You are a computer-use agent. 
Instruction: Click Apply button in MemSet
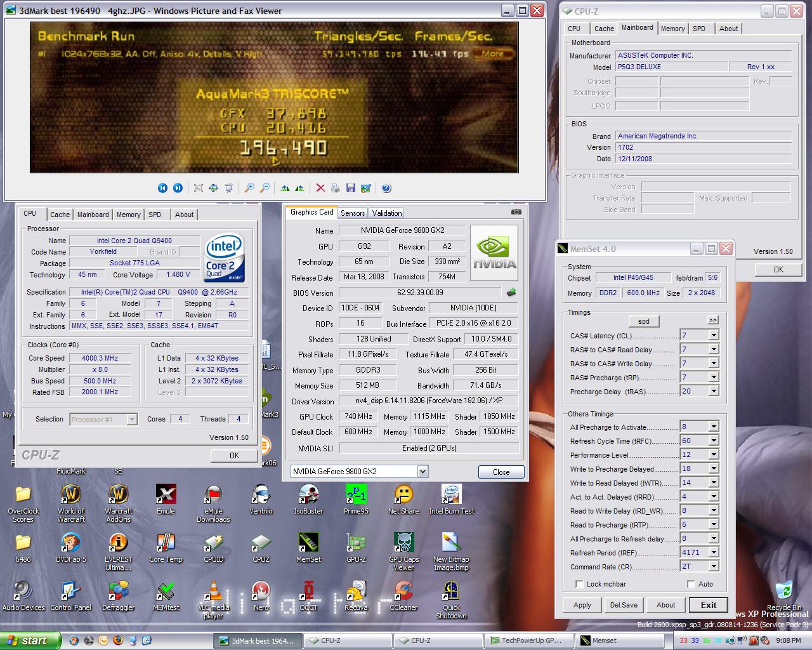(x=582, y=605)
